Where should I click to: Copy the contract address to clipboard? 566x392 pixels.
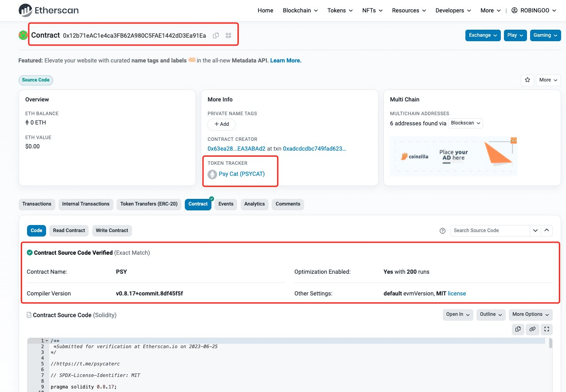pyautogui.click(x=216, y=35)
